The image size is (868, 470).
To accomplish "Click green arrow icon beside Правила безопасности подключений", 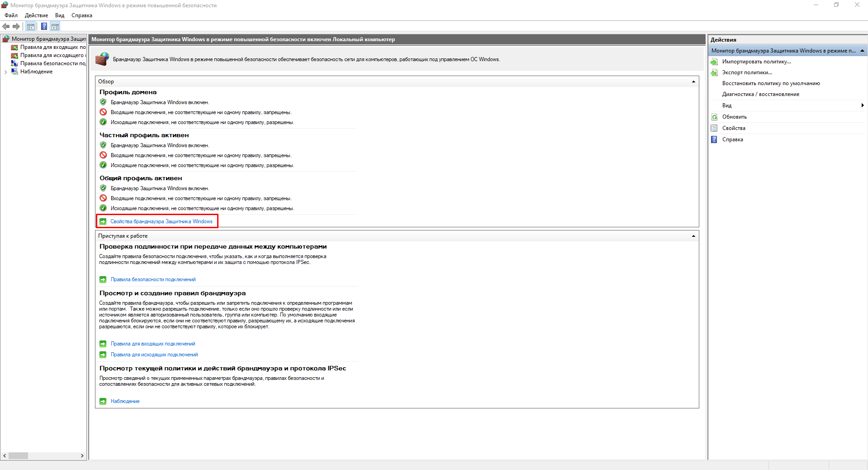I will (103, 279).
